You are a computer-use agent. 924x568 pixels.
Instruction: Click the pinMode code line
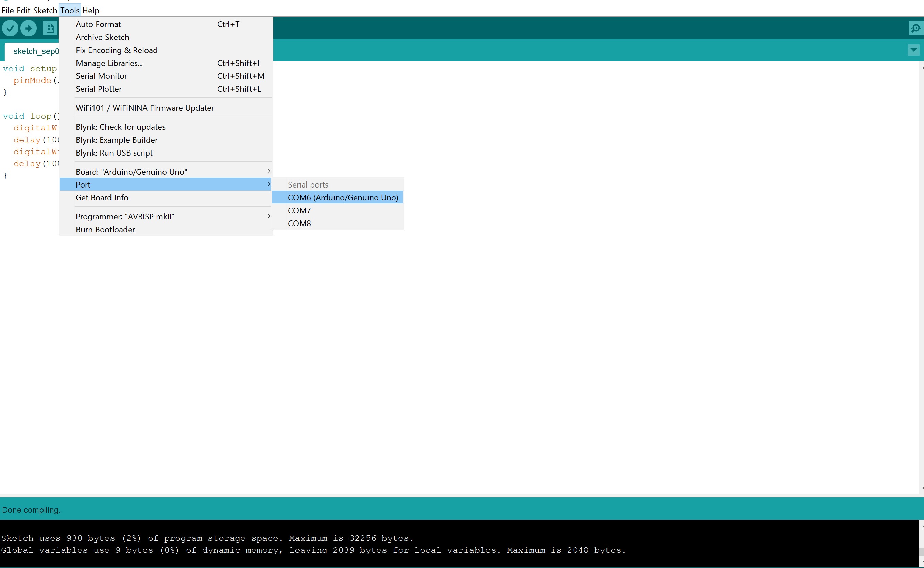(x=36, y=81)
